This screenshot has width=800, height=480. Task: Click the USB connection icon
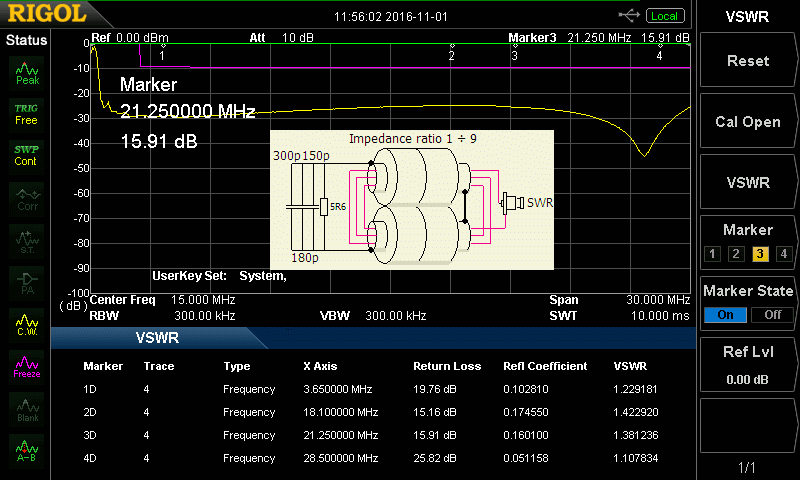point(630,16)
